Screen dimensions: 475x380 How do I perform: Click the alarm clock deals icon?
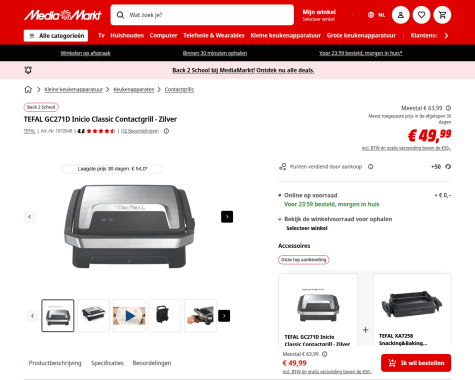point(28,70)
